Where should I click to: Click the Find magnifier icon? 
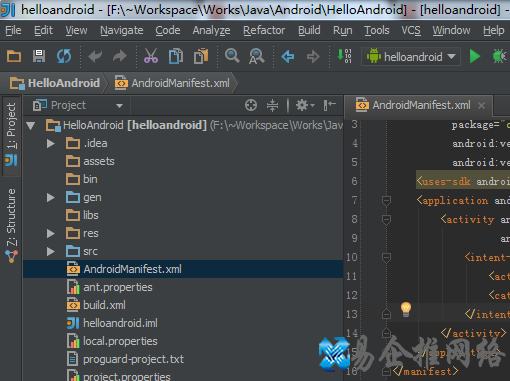[232, 56]
